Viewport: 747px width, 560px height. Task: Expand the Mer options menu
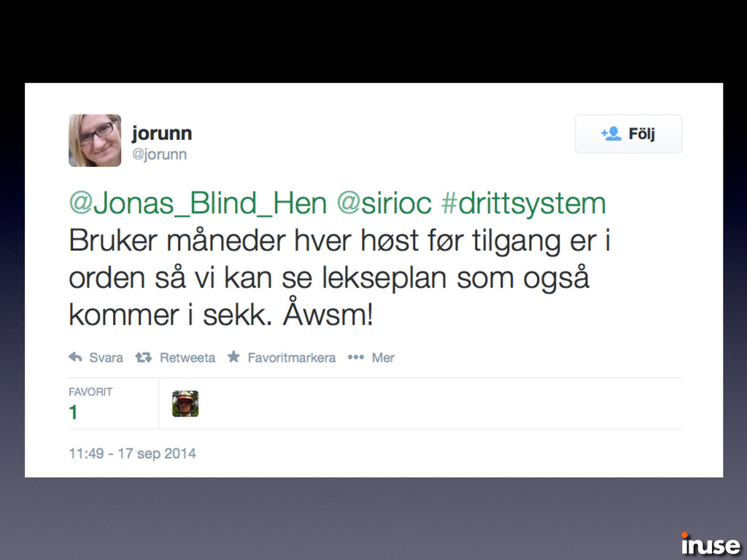pos(383,357)
